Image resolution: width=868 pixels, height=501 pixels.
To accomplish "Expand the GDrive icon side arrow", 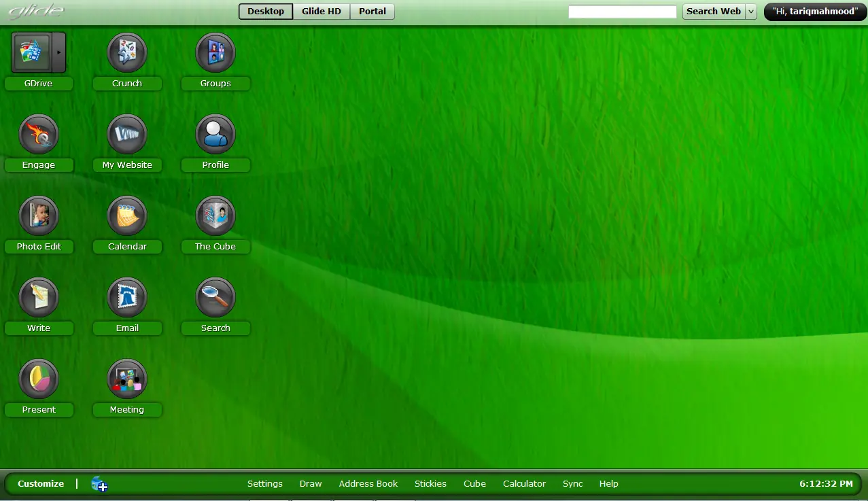I will click(x=59, y=52).
